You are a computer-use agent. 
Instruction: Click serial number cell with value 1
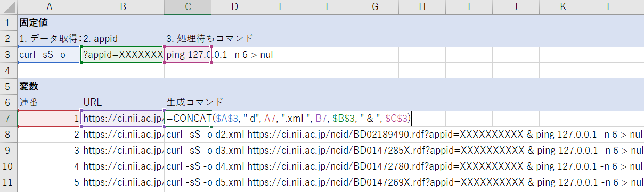[x=50, y=119]
